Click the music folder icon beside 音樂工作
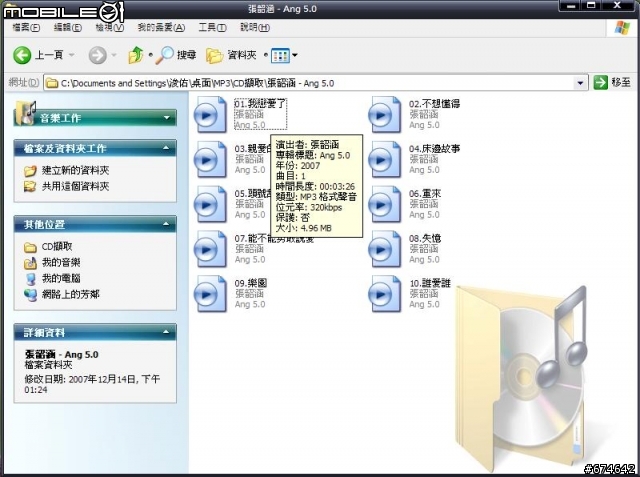 point(25,113)
